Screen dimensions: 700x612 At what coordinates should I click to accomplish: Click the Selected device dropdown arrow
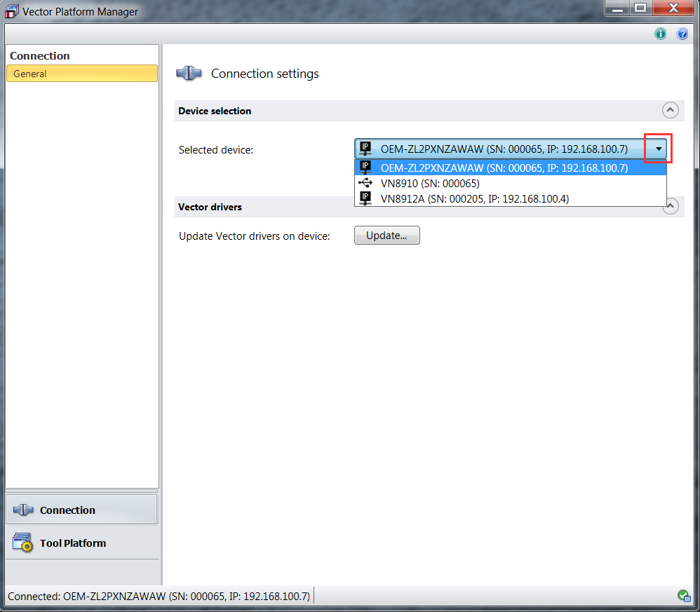click(658, 149)
